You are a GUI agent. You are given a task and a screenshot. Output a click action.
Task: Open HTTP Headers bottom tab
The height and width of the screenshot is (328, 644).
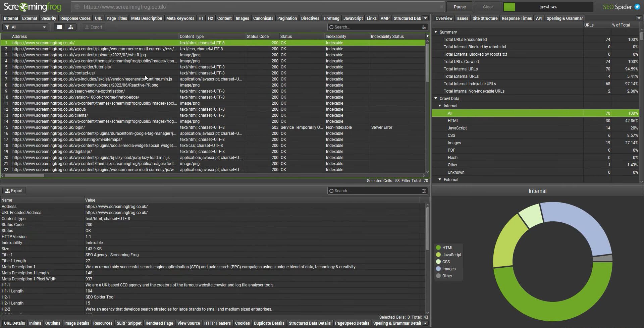tap(217, 323)
